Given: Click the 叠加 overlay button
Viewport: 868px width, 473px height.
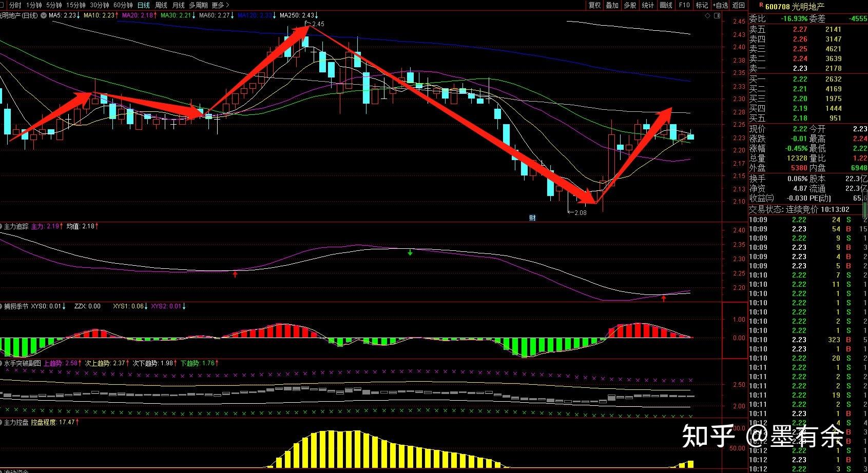Looking at the screenshot, I should pos(612,5).
